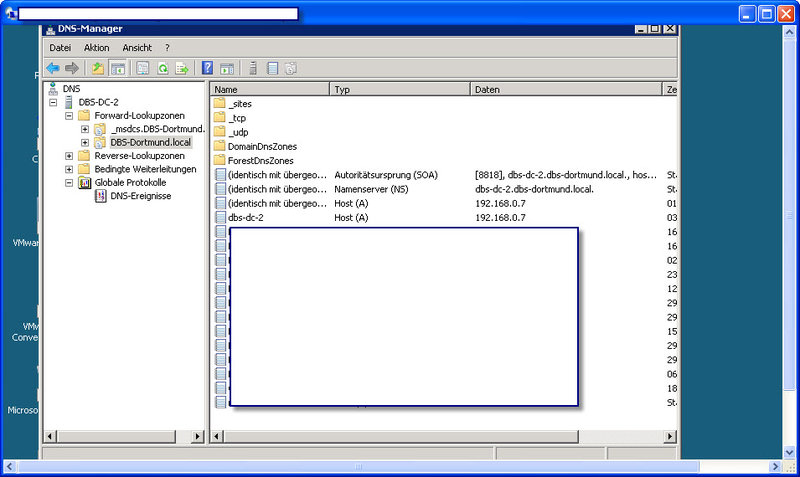This screenshot has width=800, height=477.
Task: Click the record list scroll right arrow
Action: (669, 437)
